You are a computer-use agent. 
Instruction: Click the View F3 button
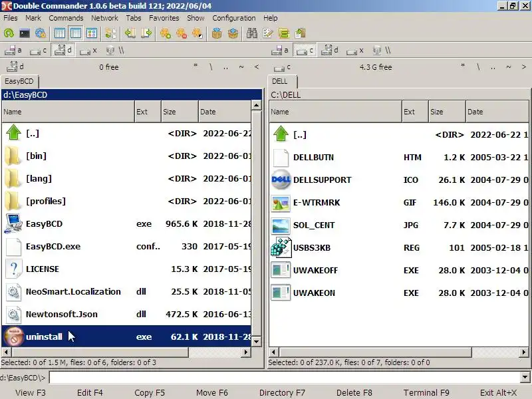31,392
